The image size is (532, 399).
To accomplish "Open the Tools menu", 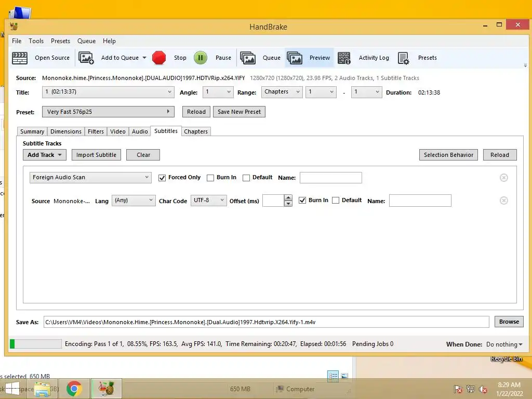I will [36, 41].
